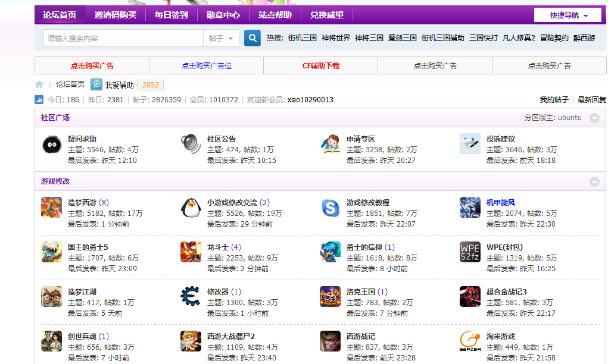Open 申请专区 forum icon

(x=330, y=144)
